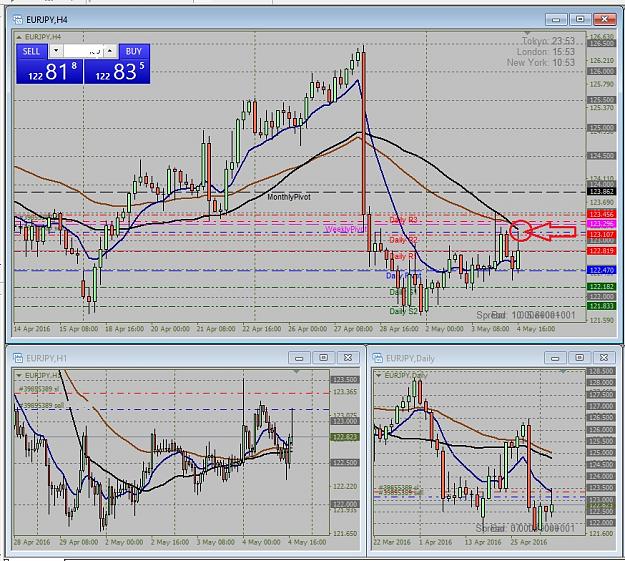Close the EURJPY,H4 chart window
This screenshot has height=561, width=625.
(605, 19)
